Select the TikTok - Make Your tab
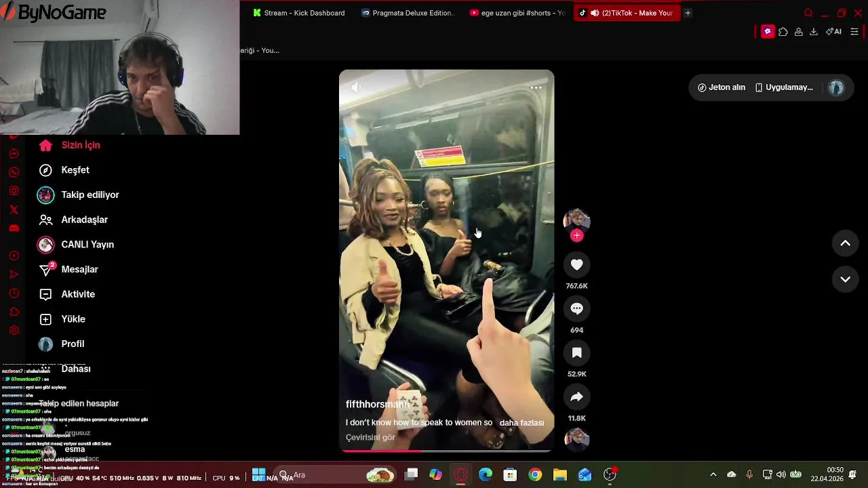This screenshot has height=488, width=868. coord(627,13)
